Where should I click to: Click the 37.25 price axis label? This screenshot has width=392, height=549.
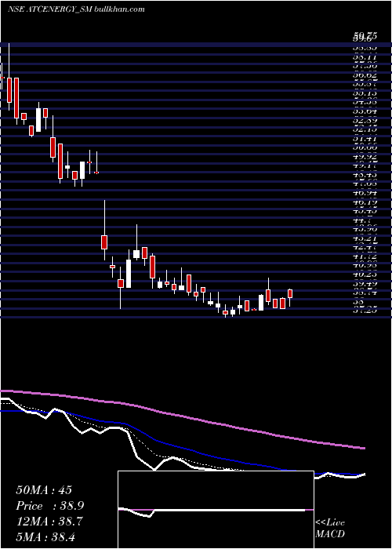click(x=365, y=311)
